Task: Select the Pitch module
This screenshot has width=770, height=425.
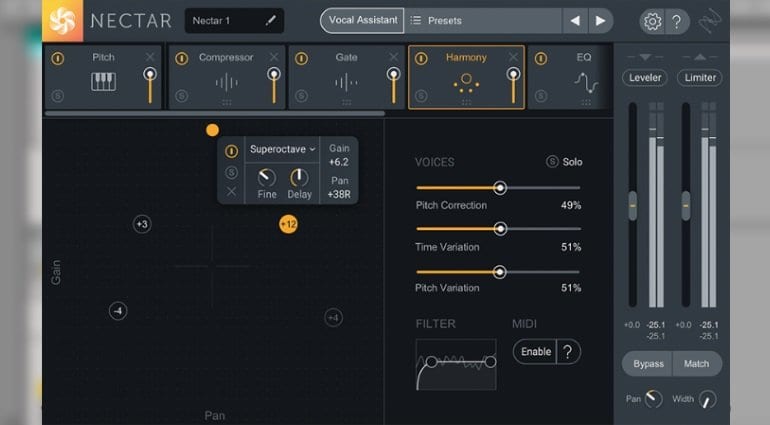Action: pyautogui.click(x=103, y=77)
